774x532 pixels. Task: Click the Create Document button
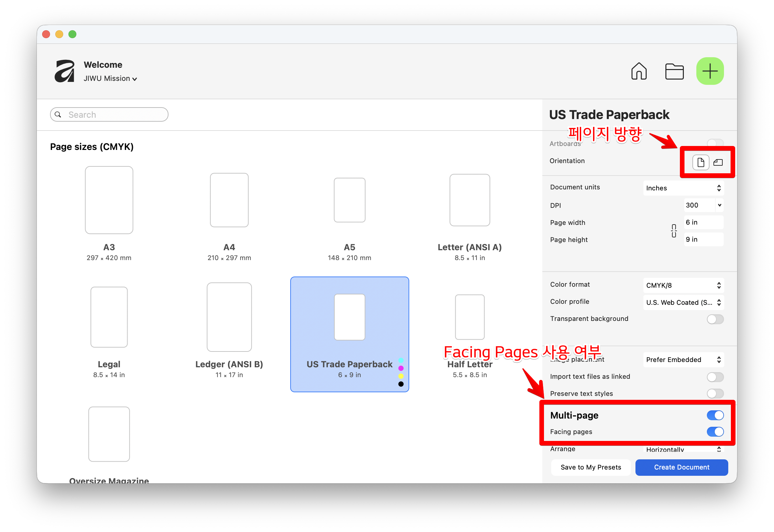click(681, 467)
